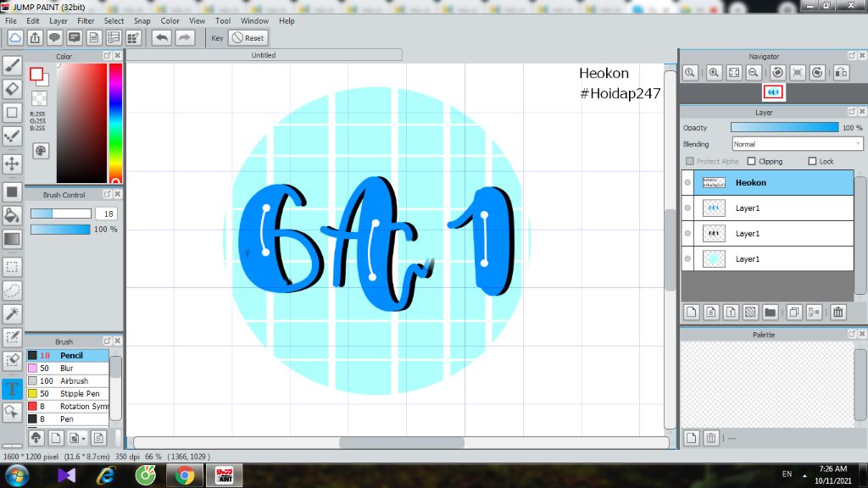Hide the Layer1 with black lettering thumbnail
This screenshot has width=868, height=488.
tap(687, 234)
